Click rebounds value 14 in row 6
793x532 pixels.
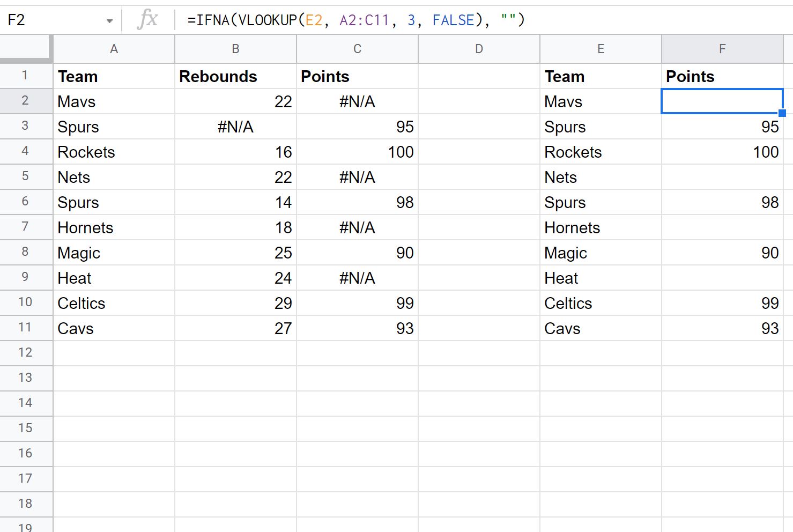point(284,203)
